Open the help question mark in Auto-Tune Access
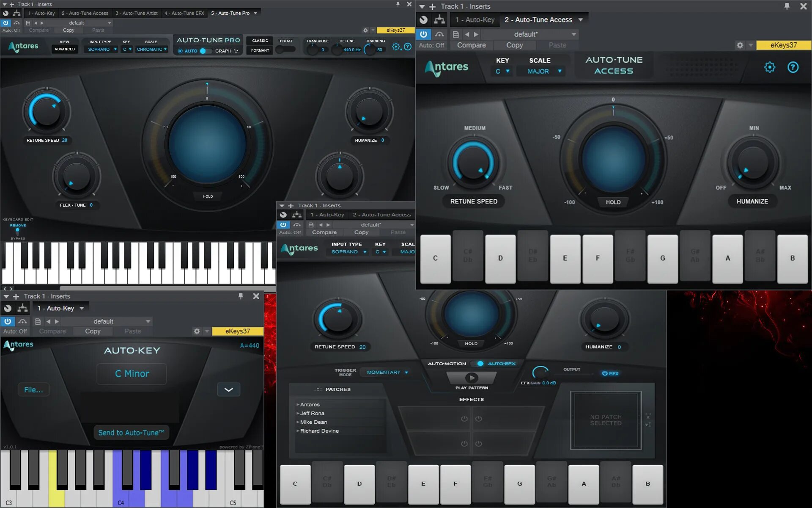Viewport: 812px width, 508px height. [793, 67]
